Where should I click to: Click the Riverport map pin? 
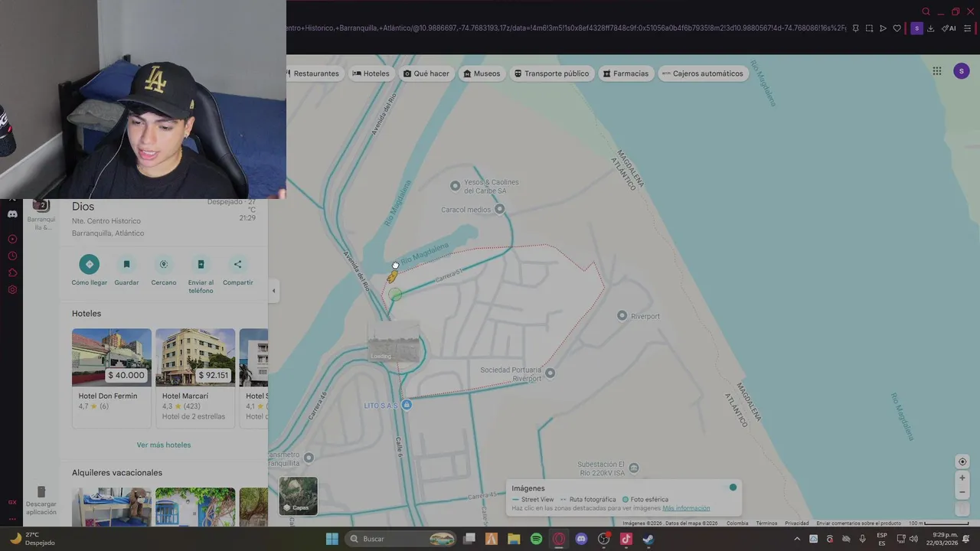coord(622,315)
